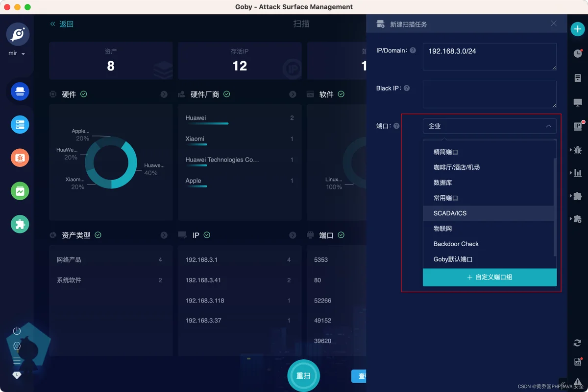Expand the 硬件 panel arrow
This screenshot has height=392, width=588.
pos(164,94)
